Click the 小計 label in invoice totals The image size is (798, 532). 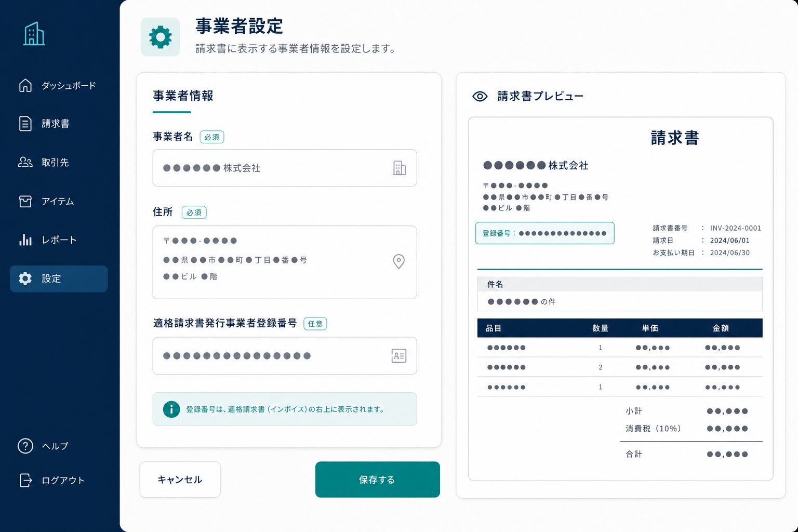tap(634, 411)
